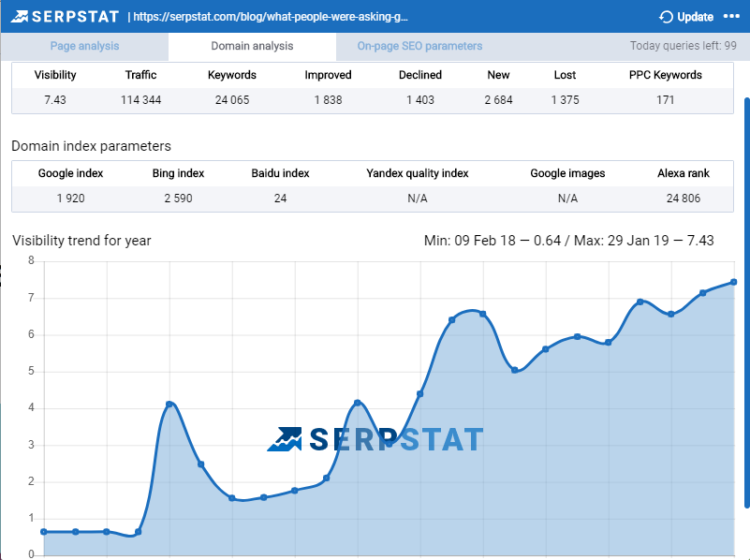Click the vertical scrollbar on the right edge

(x=747, y=303)
